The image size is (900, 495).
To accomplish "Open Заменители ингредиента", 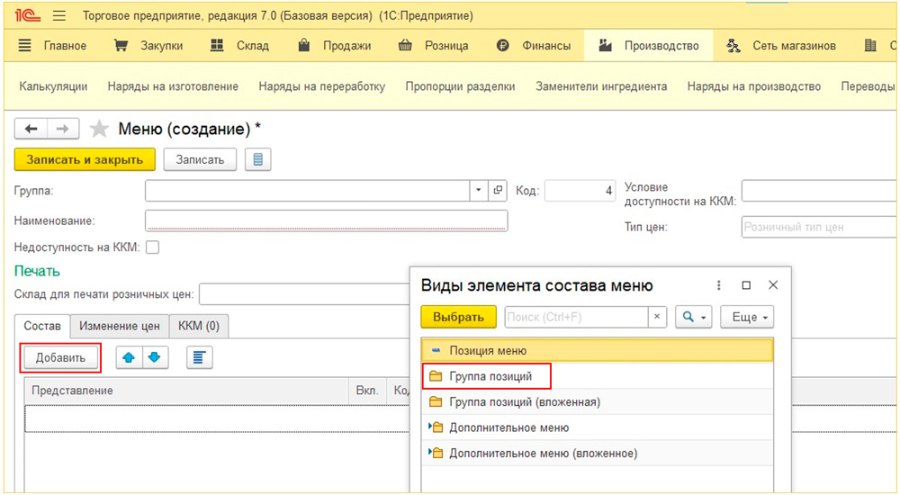I will click(x=601, y=87).
